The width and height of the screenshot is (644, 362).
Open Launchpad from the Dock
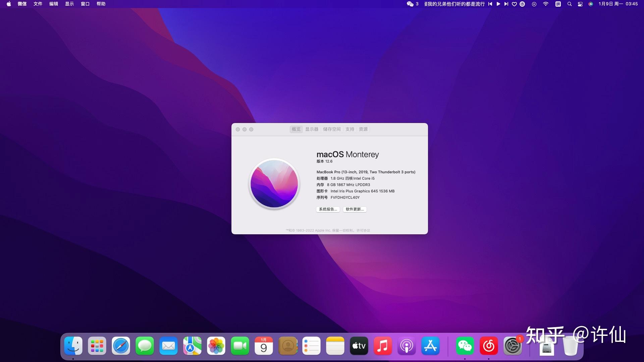(x=97, y=346)
